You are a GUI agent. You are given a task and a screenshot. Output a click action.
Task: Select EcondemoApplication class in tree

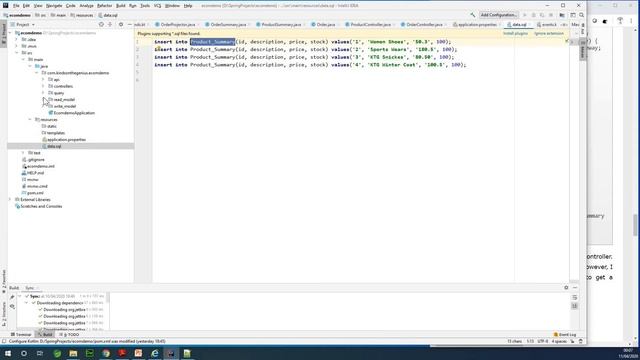point(71,113)
